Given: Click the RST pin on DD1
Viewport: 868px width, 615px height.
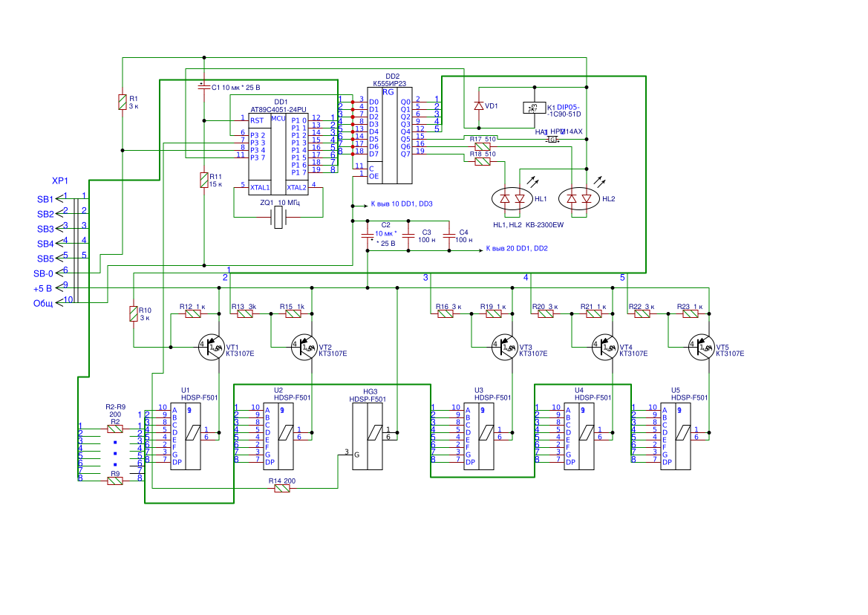Looking at the screenshot, I should pos(257,120).
